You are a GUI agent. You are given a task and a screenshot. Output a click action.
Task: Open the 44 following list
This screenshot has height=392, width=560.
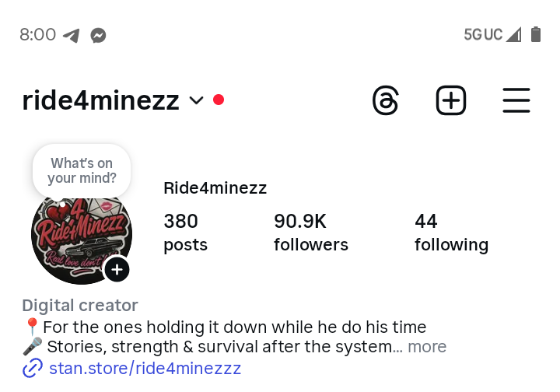tap(451, 233)
